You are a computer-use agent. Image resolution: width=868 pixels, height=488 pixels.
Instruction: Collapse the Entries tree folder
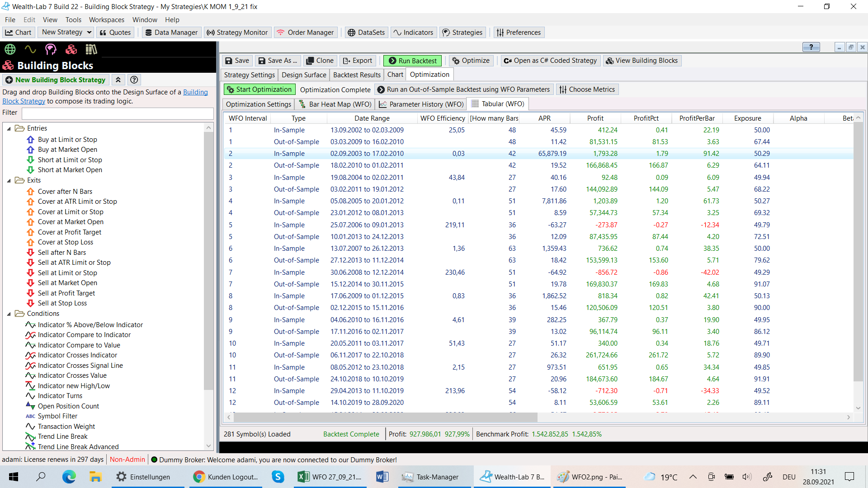(9, 129)
